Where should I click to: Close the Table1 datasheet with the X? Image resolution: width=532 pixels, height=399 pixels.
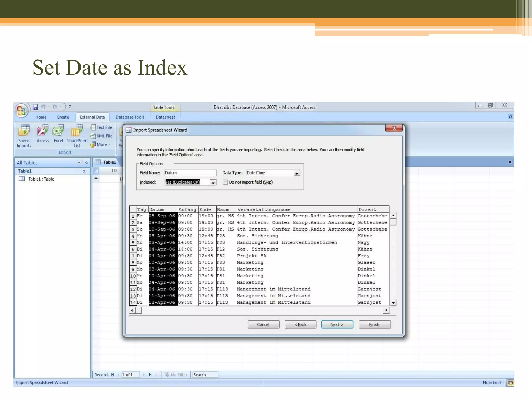(x=510, y=162)
